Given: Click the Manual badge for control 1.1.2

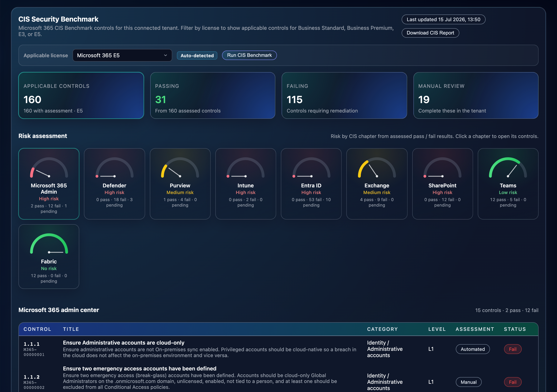Looking at the screenshot, I should [469, 382].
